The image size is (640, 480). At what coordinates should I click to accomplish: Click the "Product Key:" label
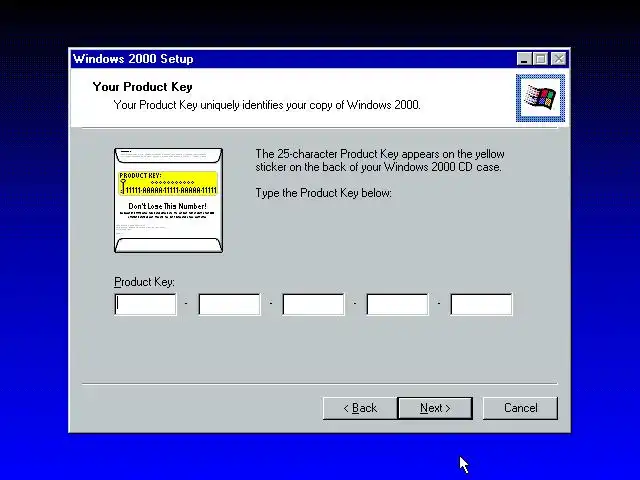tap(144, 282)
